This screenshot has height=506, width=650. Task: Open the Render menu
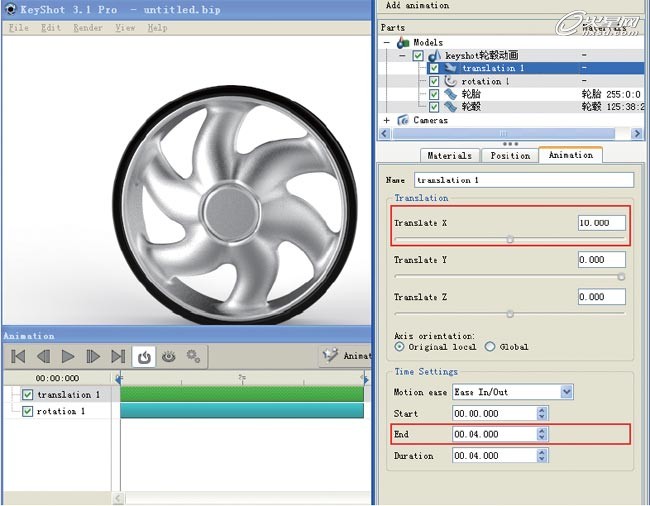[87, 28]
